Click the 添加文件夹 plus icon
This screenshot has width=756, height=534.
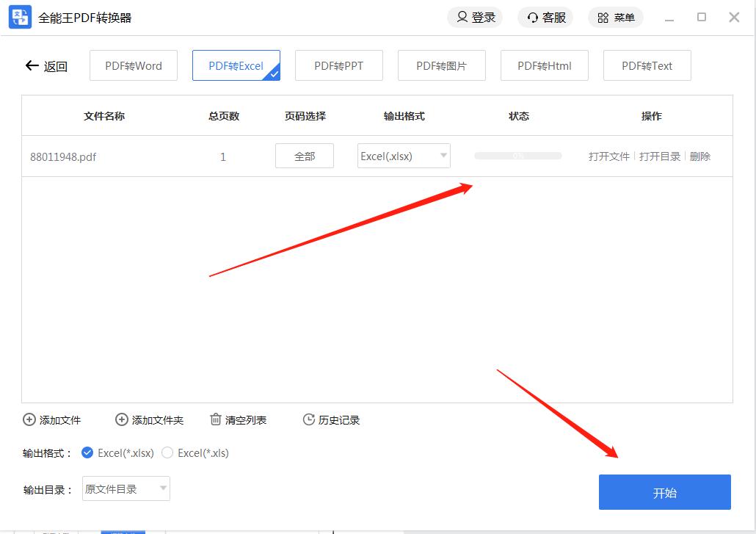pos(122,420)
